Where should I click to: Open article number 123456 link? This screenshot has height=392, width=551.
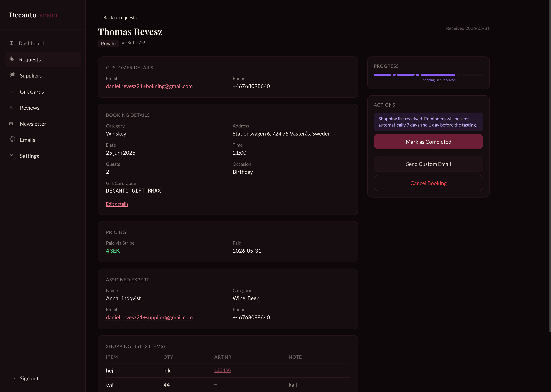click(223, 370)
